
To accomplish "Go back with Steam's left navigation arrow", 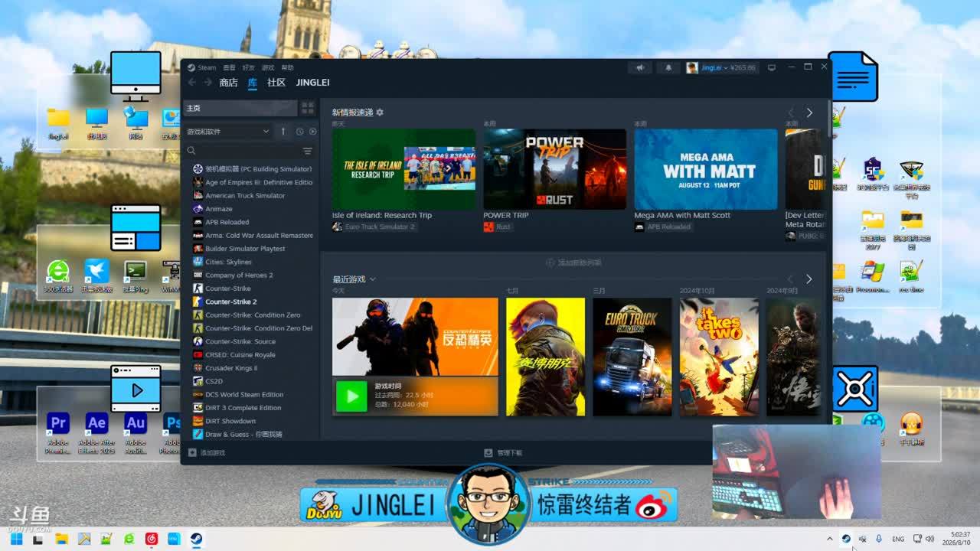I will coord(192,83).
